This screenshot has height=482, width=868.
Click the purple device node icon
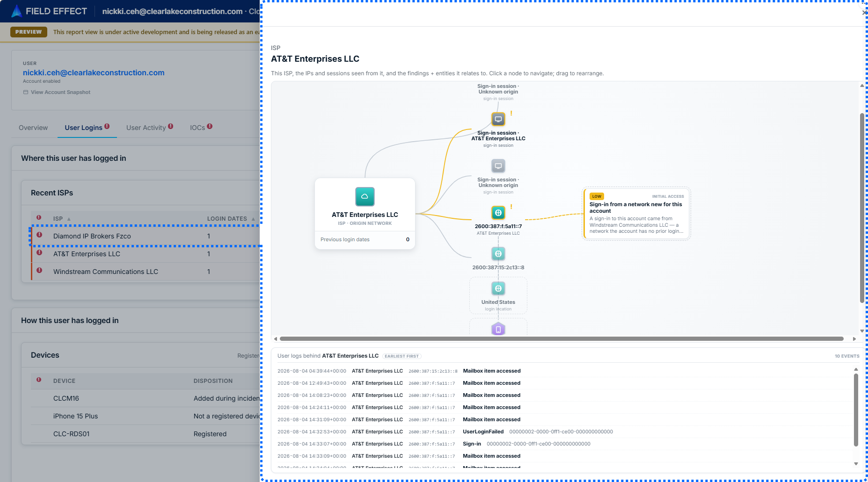(x=498, y=329)
